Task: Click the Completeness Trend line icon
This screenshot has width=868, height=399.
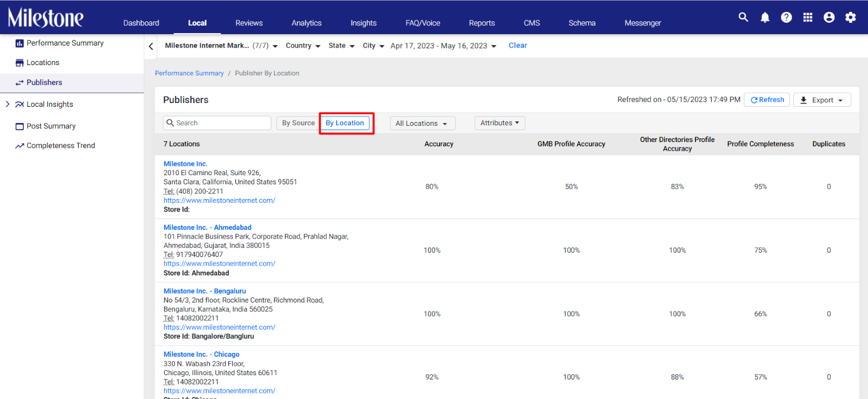Action: click(x=20, y=146)
